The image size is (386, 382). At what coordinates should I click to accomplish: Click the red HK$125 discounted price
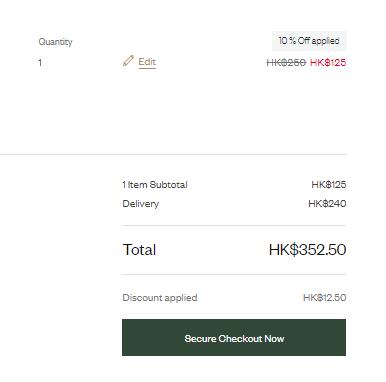(328, 62)
